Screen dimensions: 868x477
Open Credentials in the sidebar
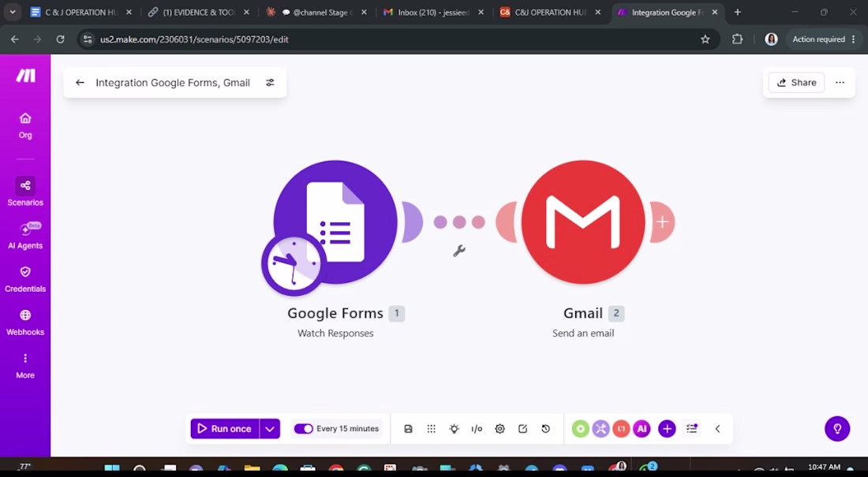[25, 279]
